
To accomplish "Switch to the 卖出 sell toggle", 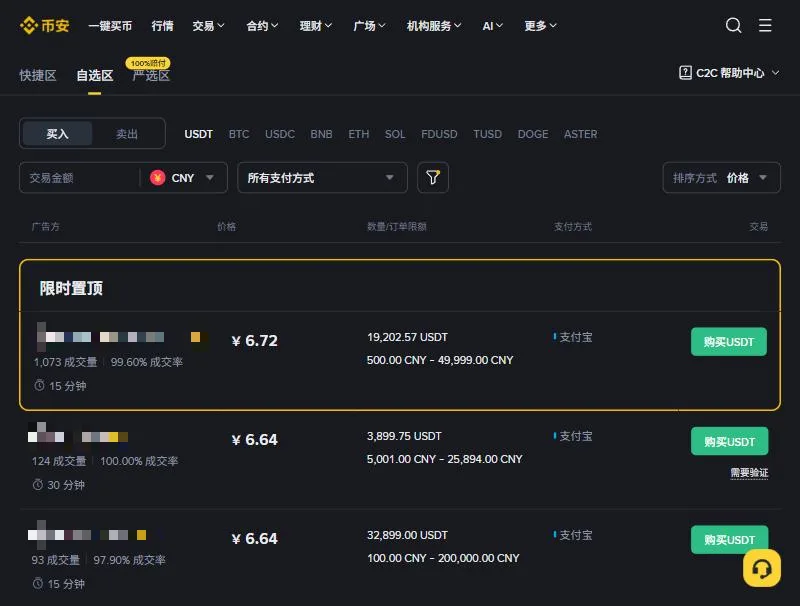I will (127, 134).
